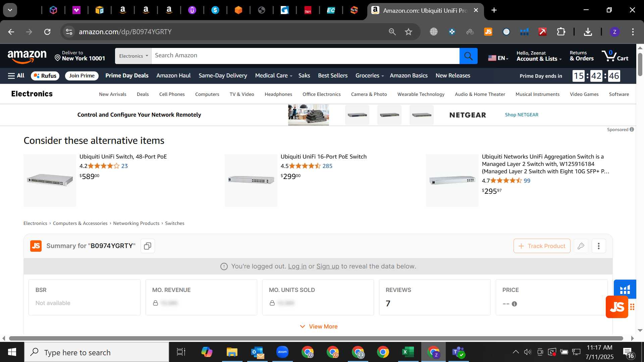The height and width of the screenshot is (362, 644).
Task: Select the Headphones category
Action: [278, 95]
